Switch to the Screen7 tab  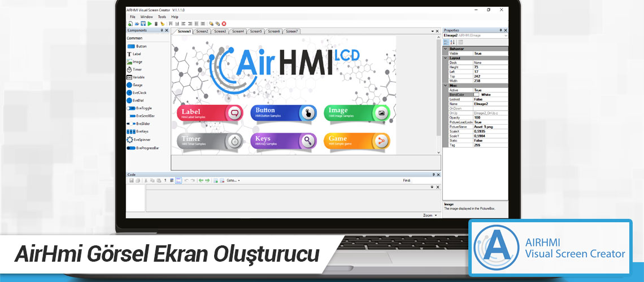(x=291, y=31)
